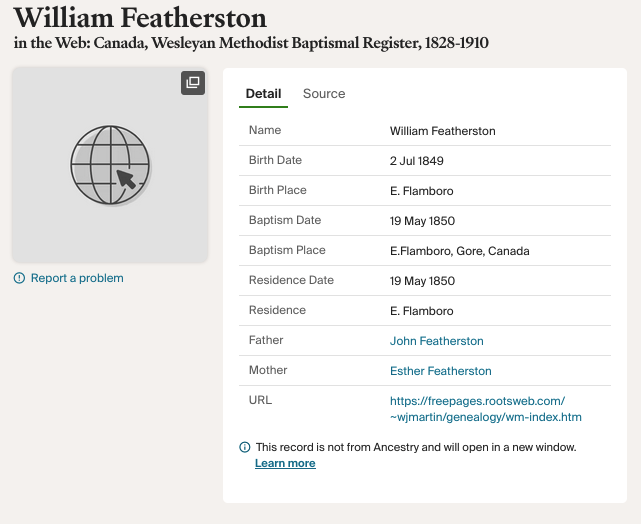Click the Wesleyan Methodist Baptismal Register subtitle
This screenshot has height=524, width=641.
coord(251,43)
